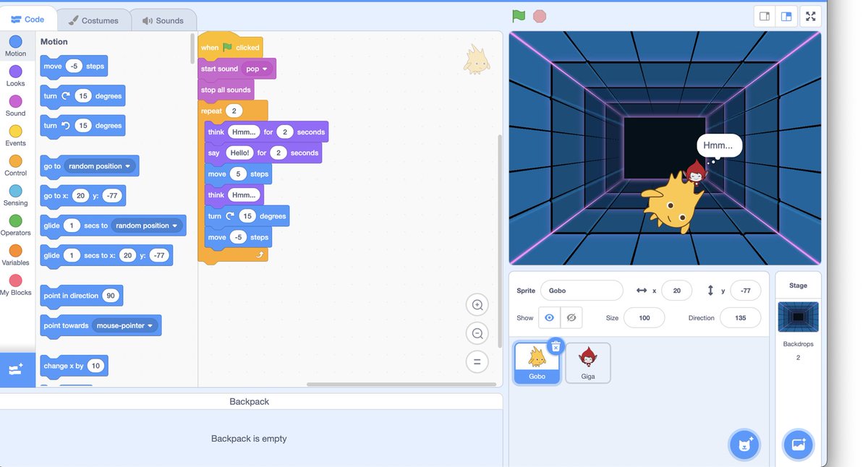Select the Sensing block category
868x467 pixels.
click(15, 195)
